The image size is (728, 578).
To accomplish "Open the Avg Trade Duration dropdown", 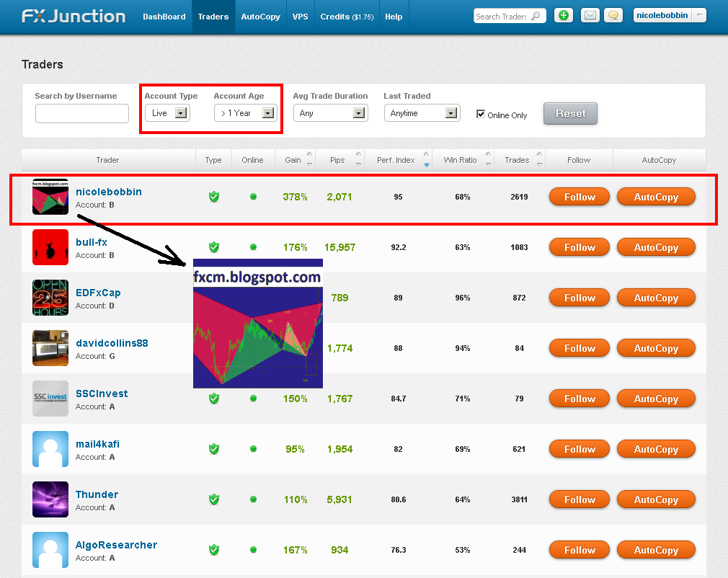I will coord(331,113).
